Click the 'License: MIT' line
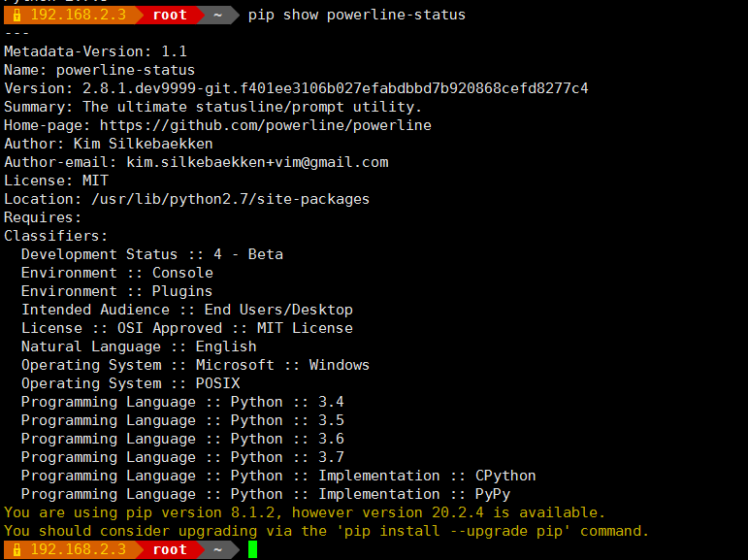 [56, 181]
